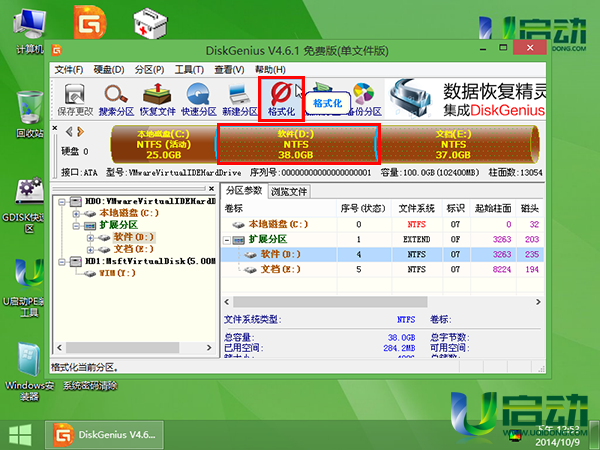
Task: Collapse the HD1 MsftVirtualDisk tree node
Action: coord(62,262)
